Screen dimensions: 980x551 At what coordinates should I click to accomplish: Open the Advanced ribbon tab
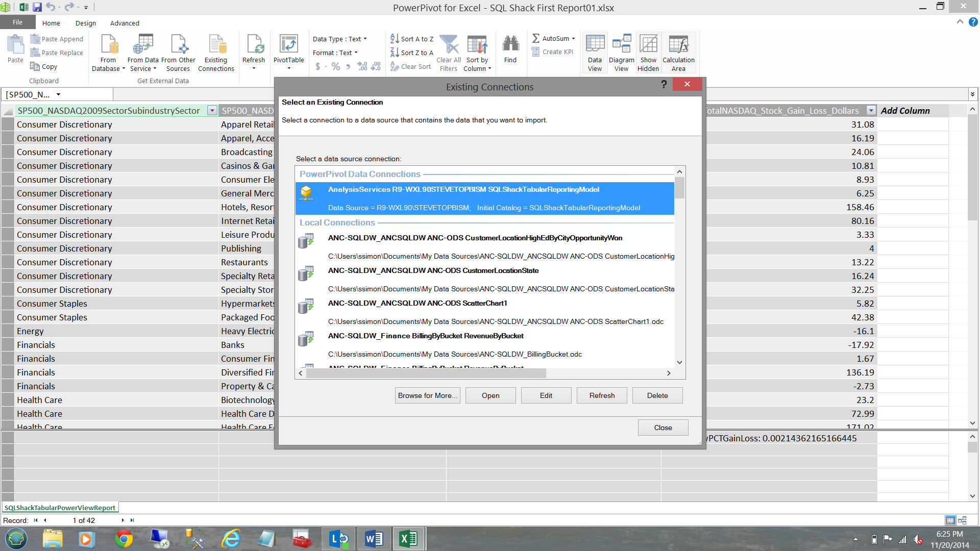pyautogui.click(x=125, y=23)
